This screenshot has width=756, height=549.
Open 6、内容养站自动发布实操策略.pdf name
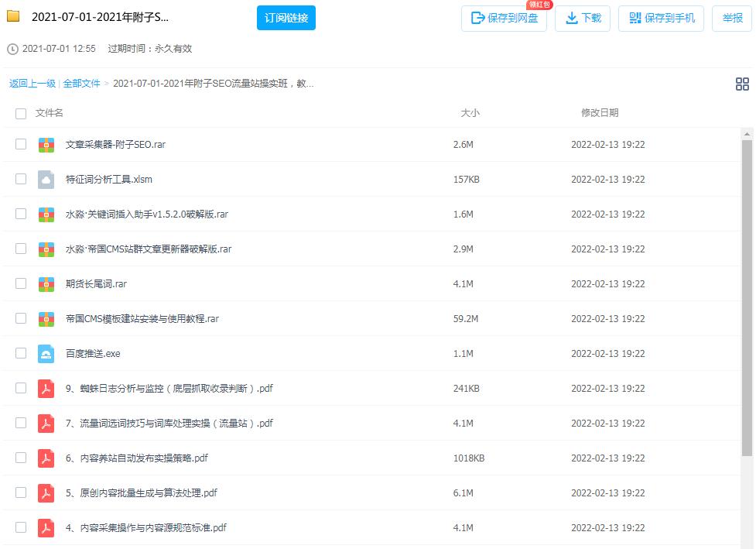point(136,458)
